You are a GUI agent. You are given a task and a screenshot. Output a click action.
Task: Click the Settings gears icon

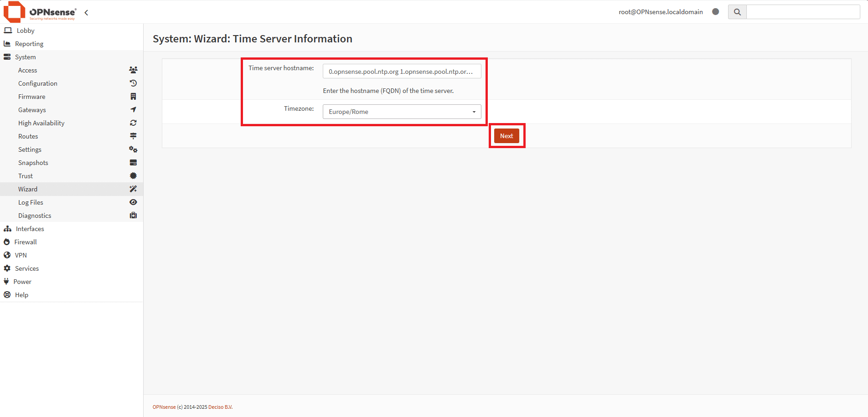click(133, 149)
